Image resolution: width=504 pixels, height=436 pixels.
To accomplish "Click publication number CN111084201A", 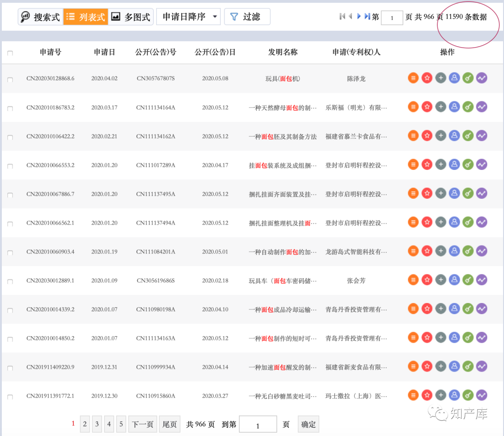I will point(155,252).
